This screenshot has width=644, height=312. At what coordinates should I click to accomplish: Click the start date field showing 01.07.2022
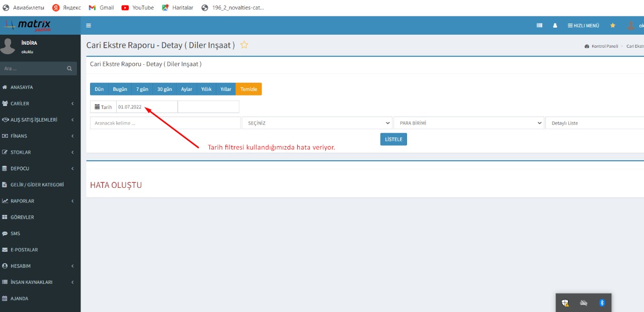[x=146, y=107]
